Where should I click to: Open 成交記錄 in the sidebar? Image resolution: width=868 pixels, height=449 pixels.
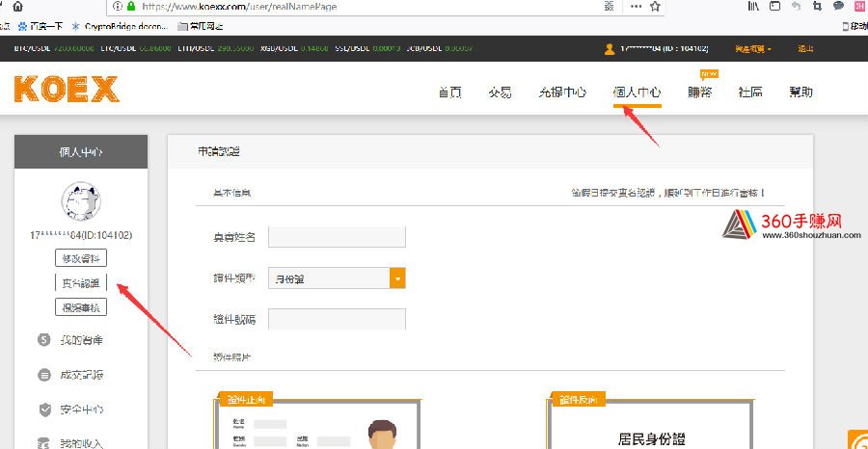point(81,375)
